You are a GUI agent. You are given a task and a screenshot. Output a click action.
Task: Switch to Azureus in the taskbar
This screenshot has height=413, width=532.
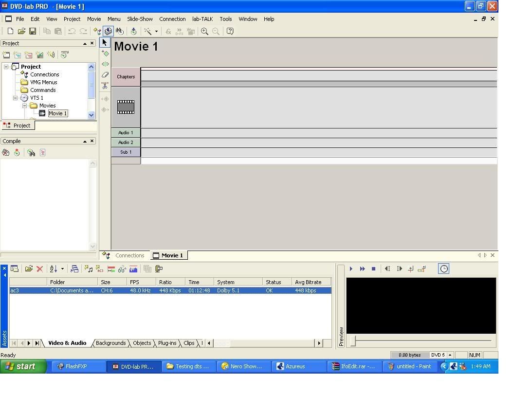tap(298, 366)
